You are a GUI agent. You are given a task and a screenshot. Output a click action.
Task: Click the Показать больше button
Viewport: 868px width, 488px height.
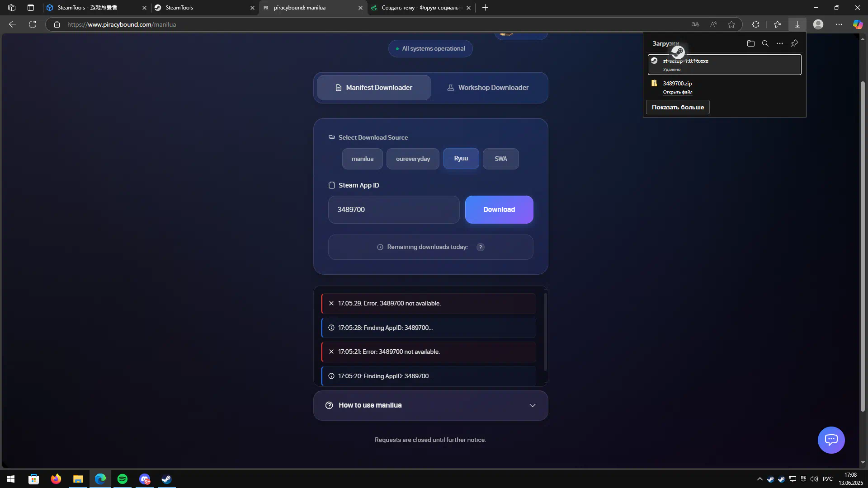[678, 107]
